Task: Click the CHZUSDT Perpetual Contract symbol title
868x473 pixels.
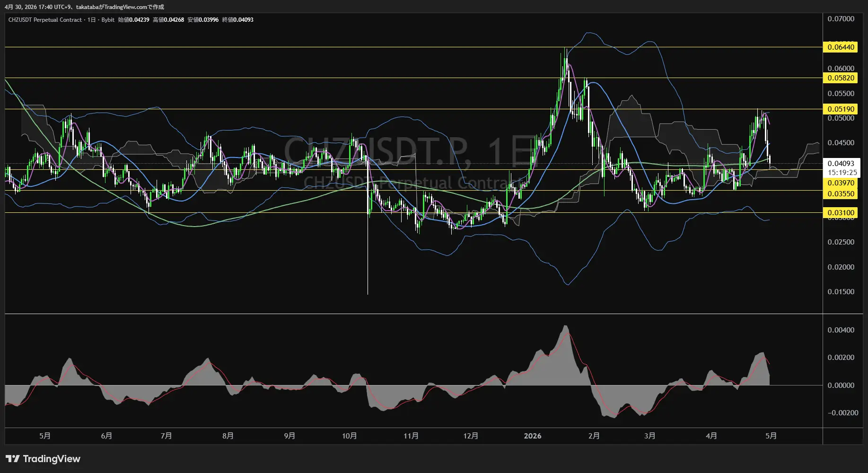Action: click(45, 20)
